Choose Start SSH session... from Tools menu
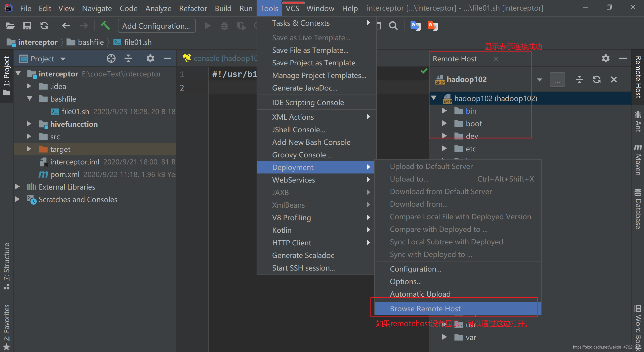 pos(316,268)
